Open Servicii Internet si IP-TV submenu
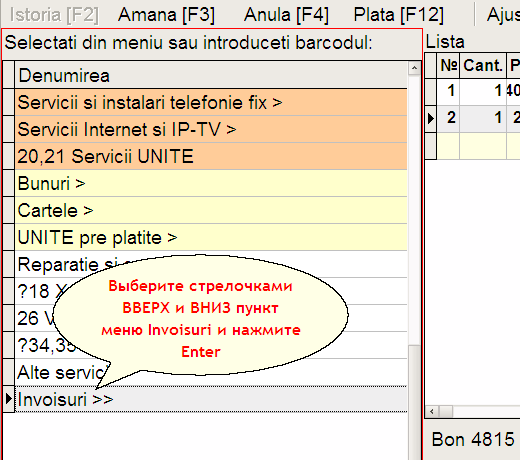 coord(211,129)
